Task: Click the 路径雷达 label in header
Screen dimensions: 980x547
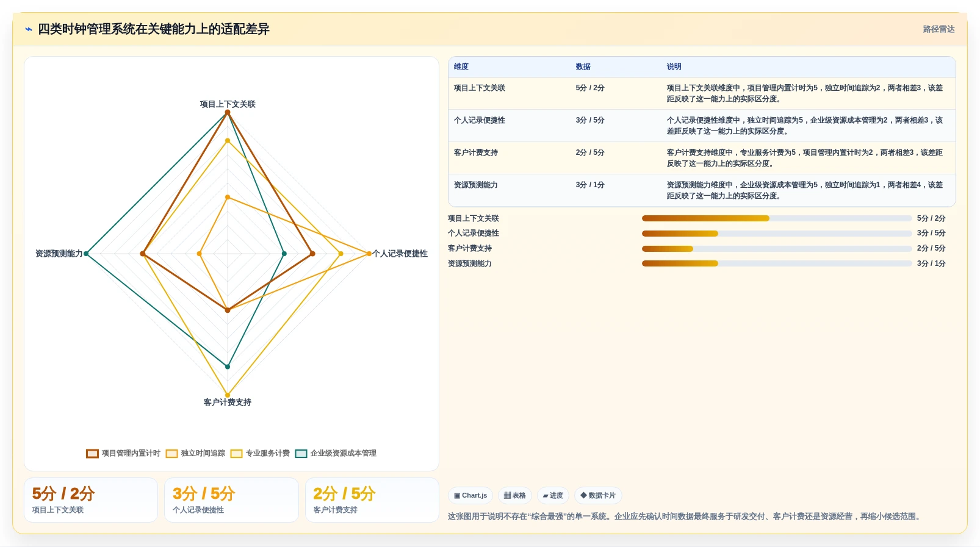Action: click(939, 29)
